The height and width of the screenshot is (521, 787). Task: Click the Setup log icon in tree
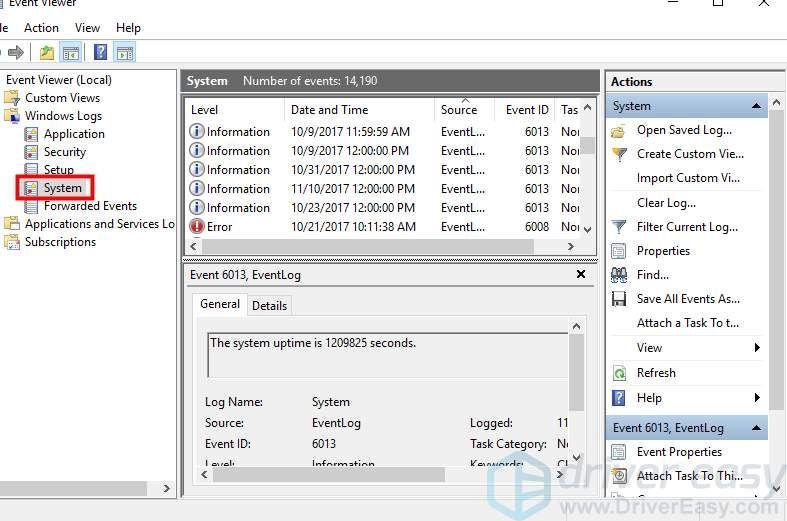pyautogui.click(x=31, y=169)
